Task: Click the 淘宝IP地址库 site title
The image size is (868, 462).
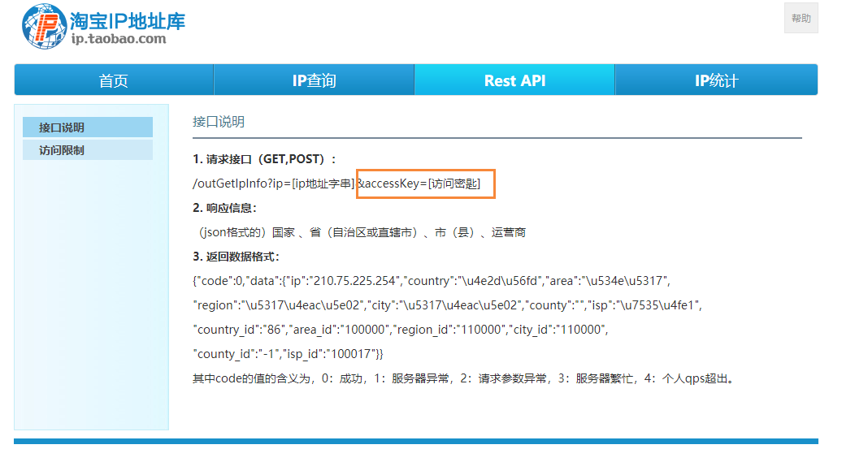Action: click(x=128, y=21)
